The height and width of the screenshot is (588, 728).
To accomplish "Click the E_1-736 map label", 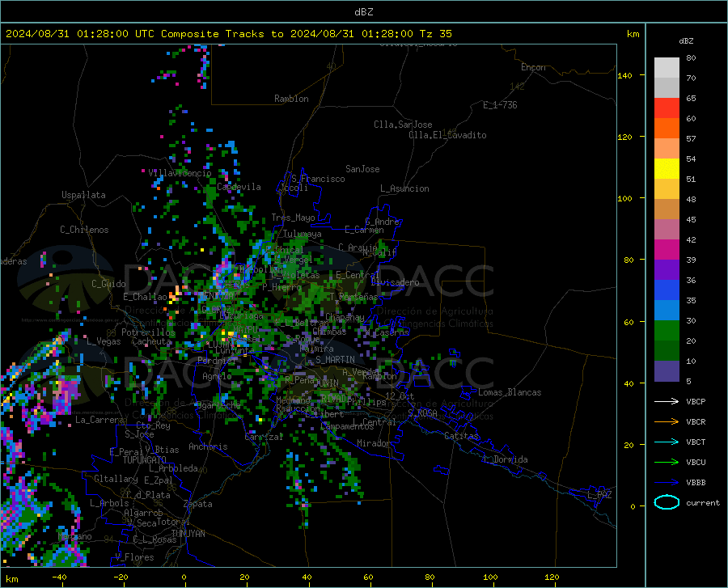I will (x=500, y=105).
